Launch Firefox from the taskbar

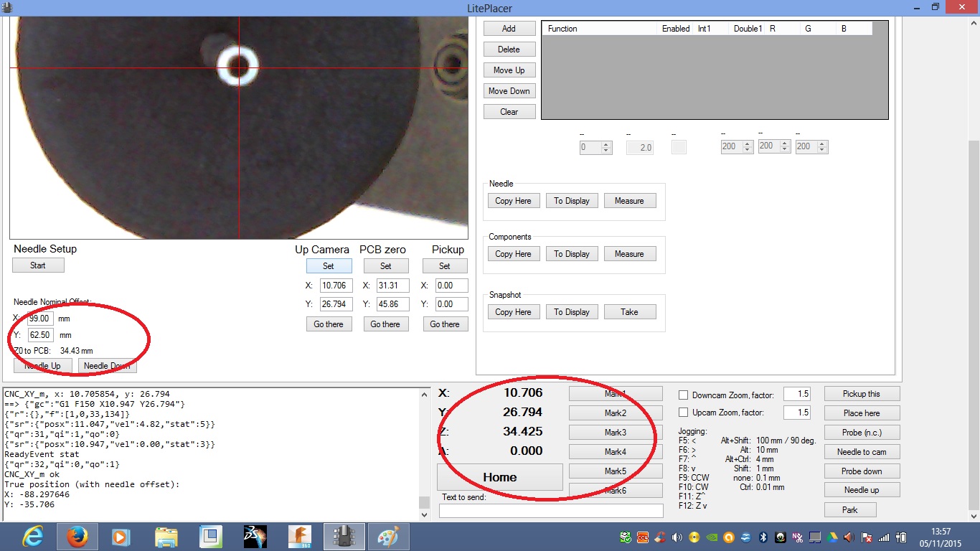coord(77,536)
